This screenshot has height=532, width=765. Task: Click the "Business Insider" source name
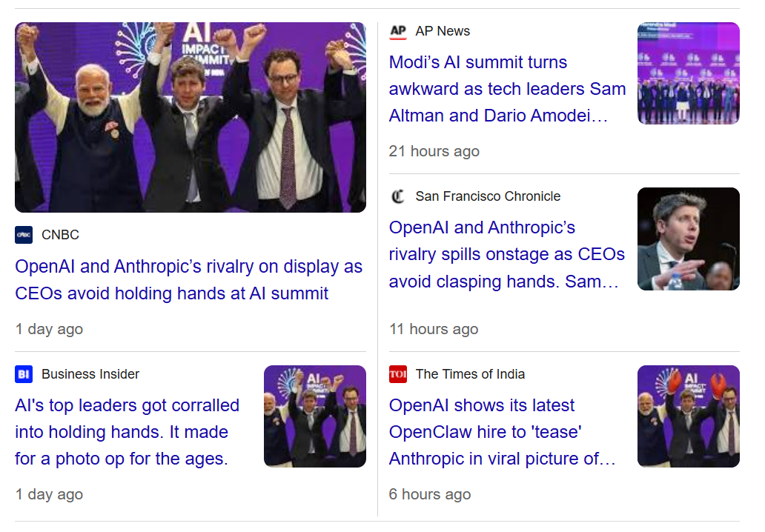click(x=90, y=374)
